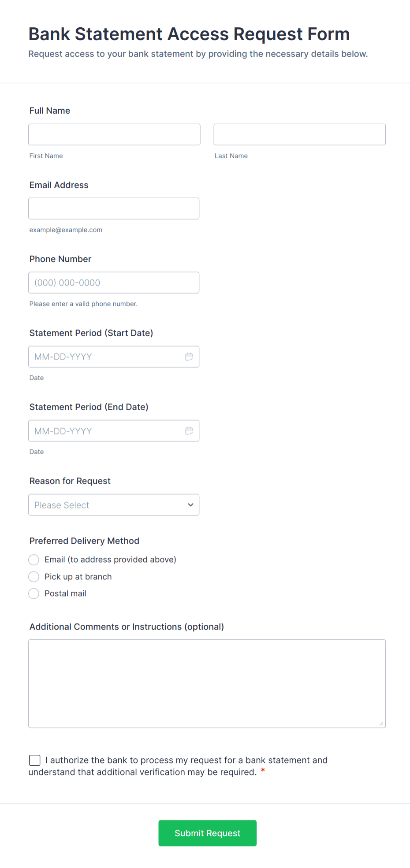The height and width of the screenshot is (868, 410).
Task: Click the Submit Request button
Action: tap(207, 833)
